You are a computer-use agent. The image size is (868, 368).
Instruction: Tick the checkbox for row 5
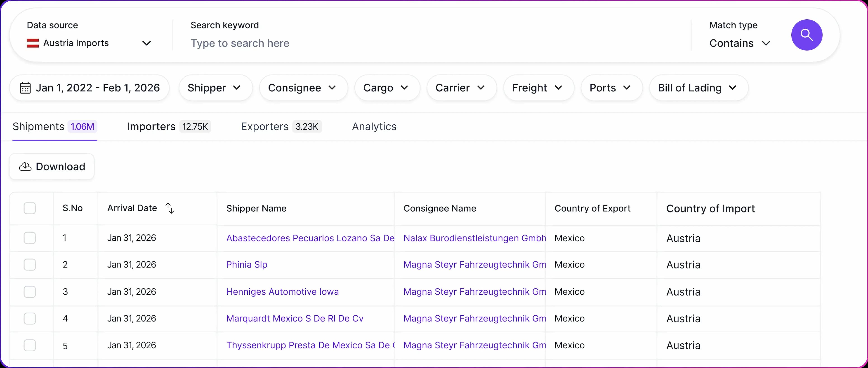coord(30,345)
